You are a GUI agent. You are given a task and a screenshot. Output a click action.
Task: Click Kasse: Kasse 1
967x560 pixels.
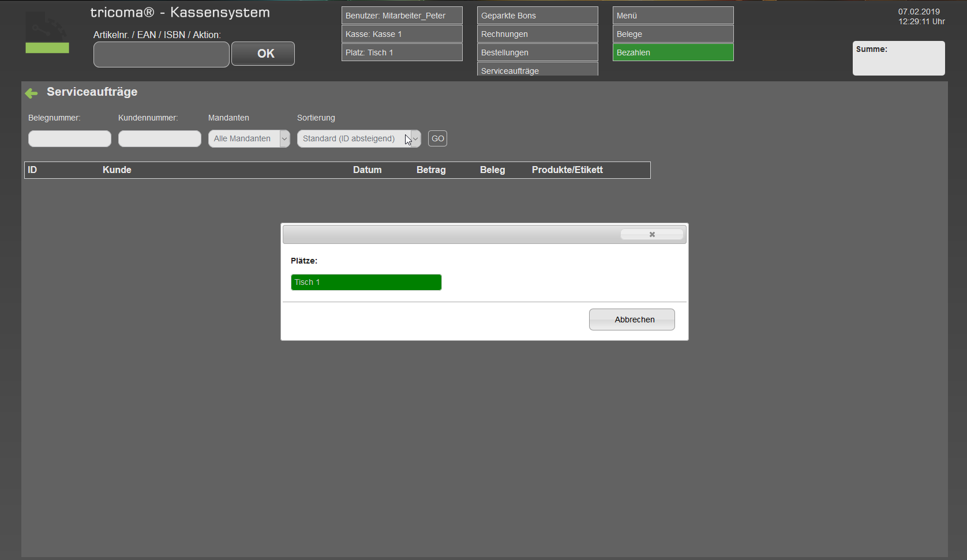(402, 34)
